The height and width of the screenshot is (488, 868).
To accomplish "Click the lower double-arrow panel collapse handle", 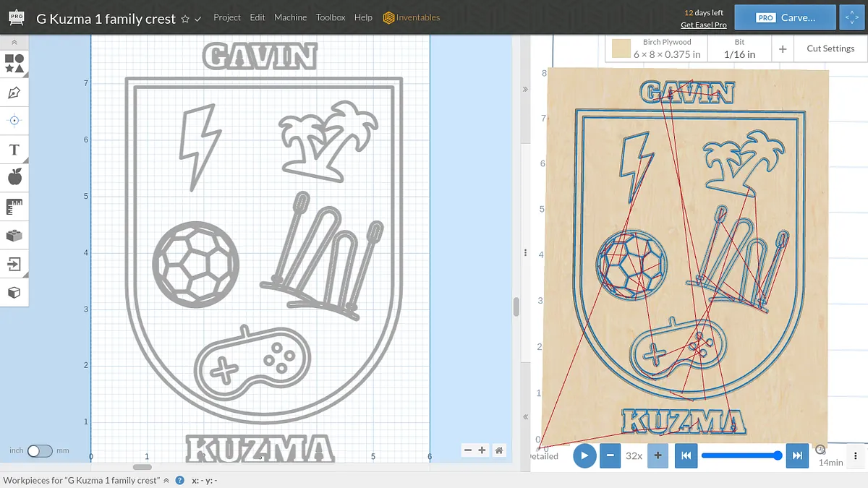I will pyautogui.click(x=526, y=417).
